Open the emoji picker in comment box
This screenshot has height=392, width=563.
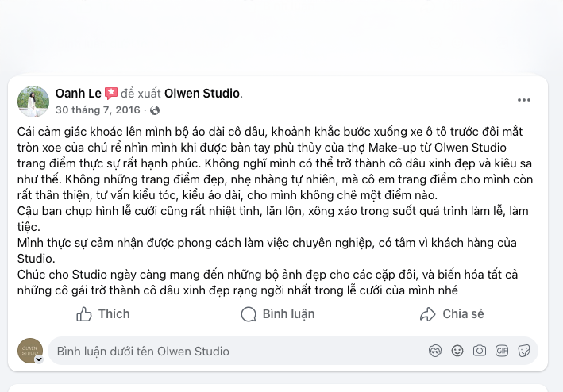tap(457, 351)
